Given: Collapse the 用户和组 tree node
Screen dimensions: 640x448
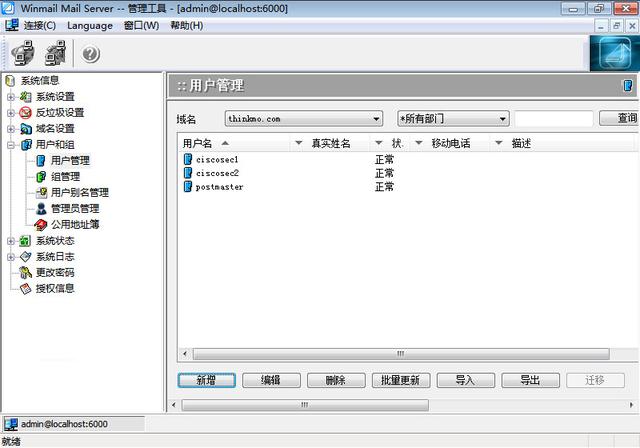Looking at the screenshot, I should pos(11,145).
